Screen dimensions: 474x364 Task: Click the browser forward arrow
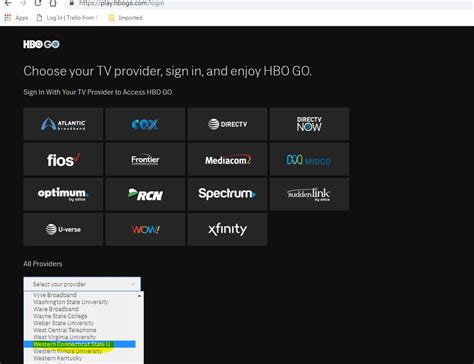(x=23, y=3)
